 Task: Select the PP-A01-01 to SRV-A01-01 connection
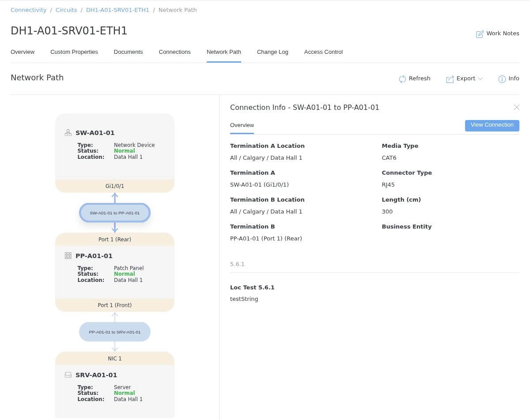pos(115,332)
